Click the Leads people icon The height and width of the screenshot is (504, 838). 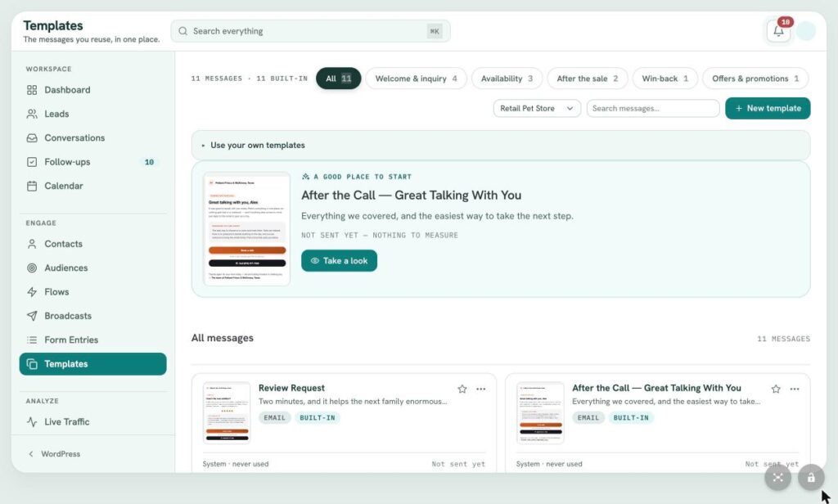32,114
